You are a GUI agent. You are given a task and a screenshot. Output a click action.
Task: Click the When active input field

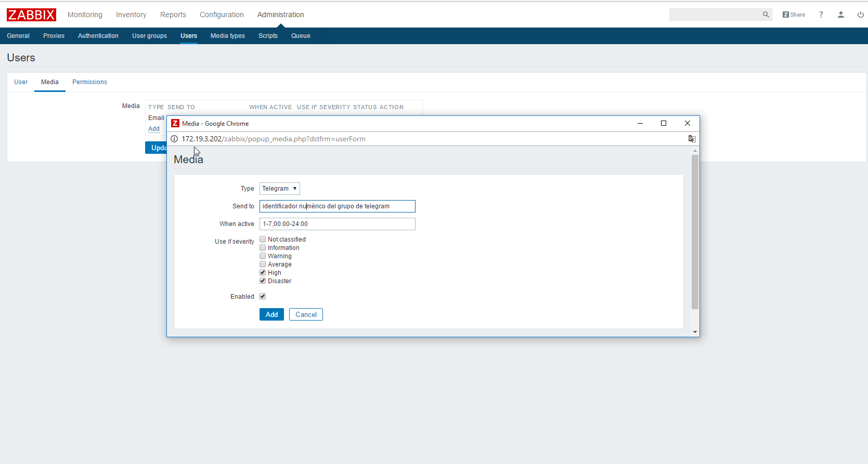click(337, 224)
